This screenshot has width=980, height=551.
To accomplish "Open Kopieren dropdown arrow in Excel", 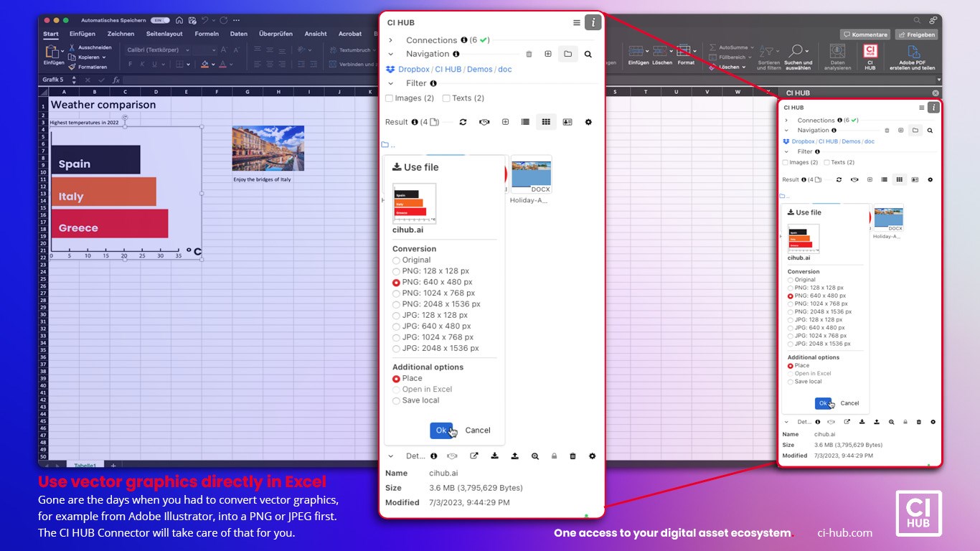I will point(104,57).
